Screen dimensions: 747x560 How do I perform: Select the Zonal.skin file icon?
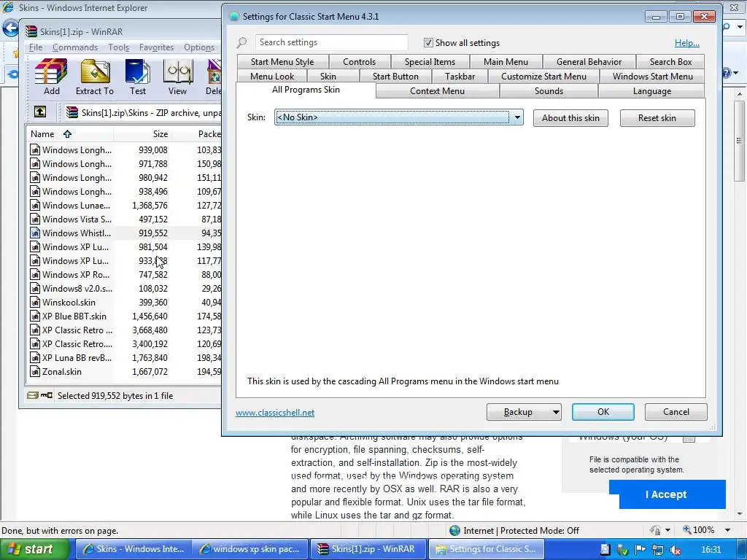35,371
